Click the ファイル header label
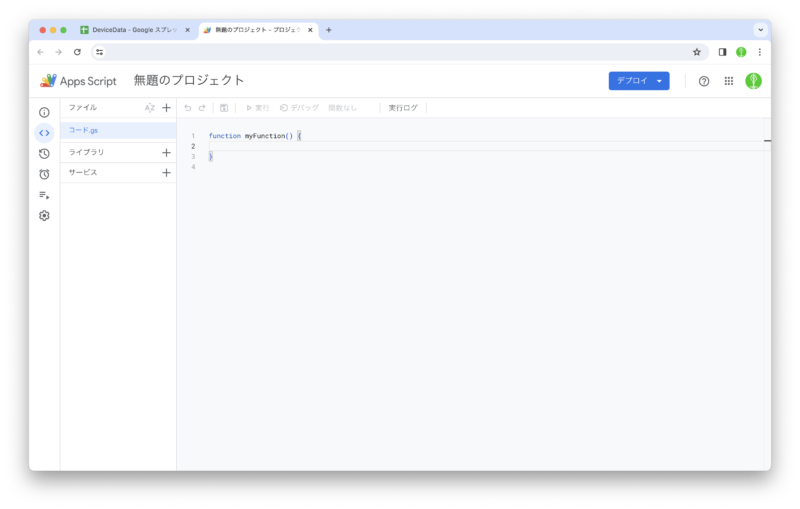Viewport: 800px width, 509px height. (x=83, y=108)
